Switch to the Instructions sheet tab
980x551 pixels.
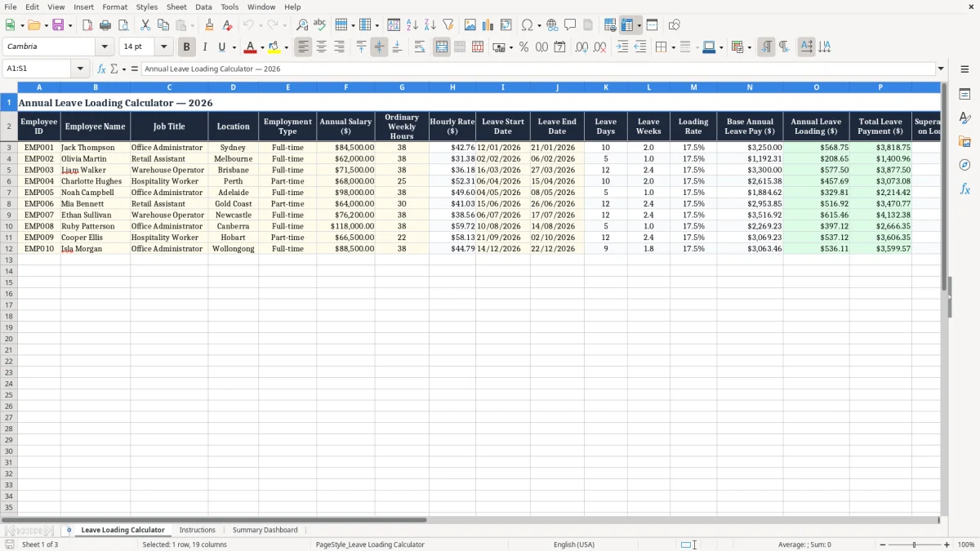coord(198,530)
